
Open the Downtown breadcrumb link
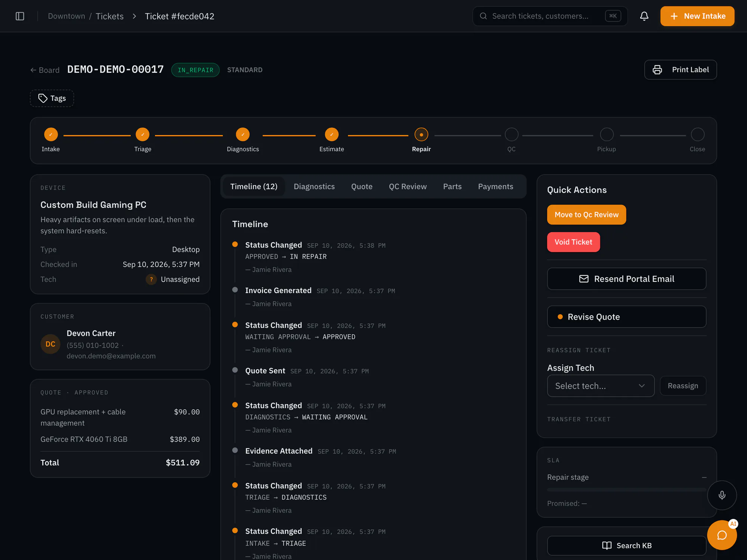(66, 16)
